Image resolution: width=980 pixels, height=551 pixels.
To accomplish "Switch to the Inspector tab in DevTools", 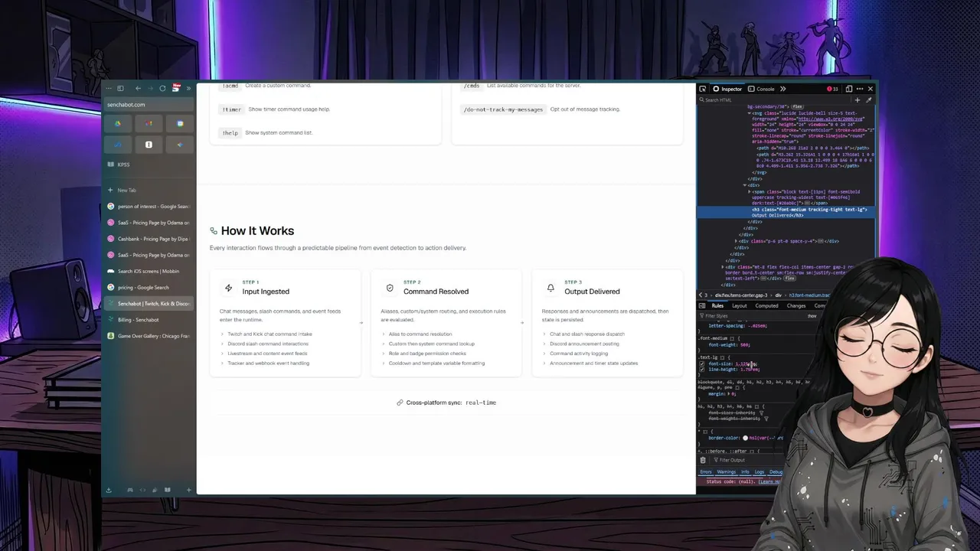I will point(727,89).
